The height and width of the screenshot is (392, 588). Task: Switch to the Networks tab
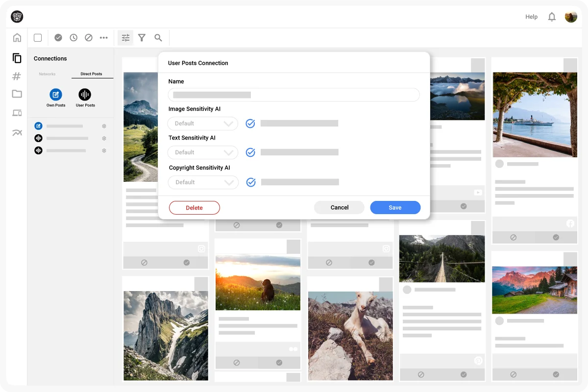tap(47, 74)
